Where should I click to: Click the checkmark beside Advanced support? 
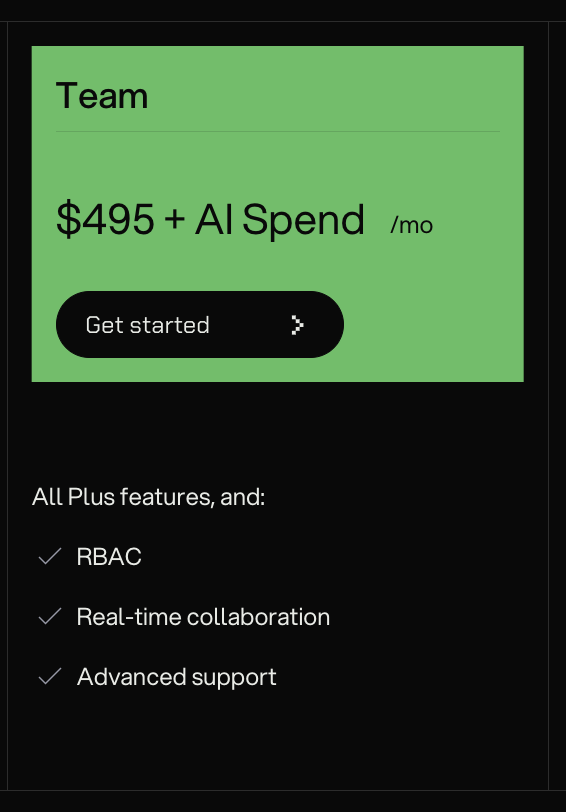click(50, 676)
